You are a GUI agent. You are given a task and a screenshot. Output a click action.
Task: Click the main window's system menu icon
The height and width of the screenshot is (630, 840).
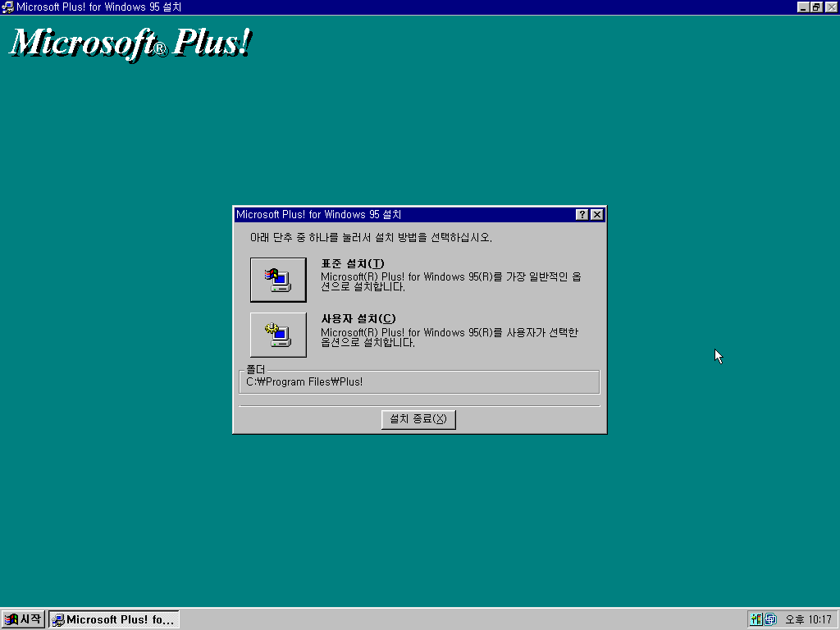[7, 7]
